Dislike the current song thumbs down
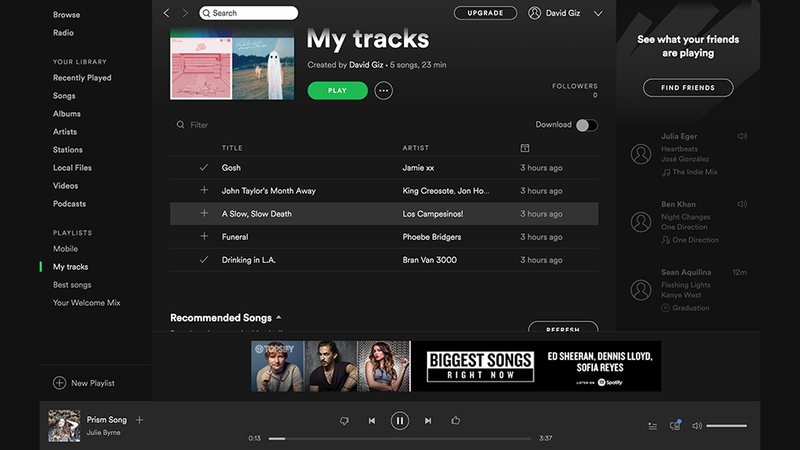 pos(344,421)
